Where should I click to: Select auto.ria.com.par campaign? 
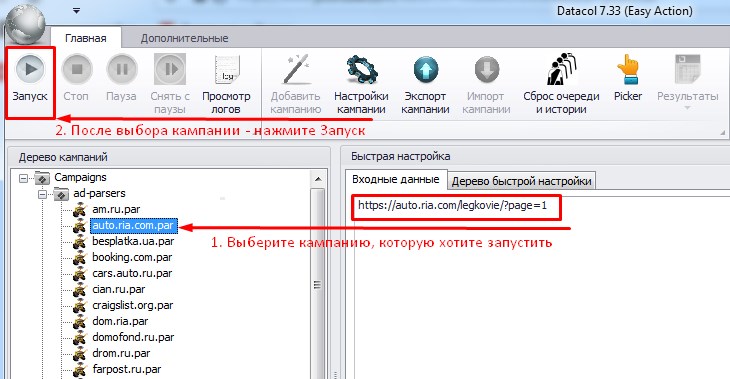[133, 225]
